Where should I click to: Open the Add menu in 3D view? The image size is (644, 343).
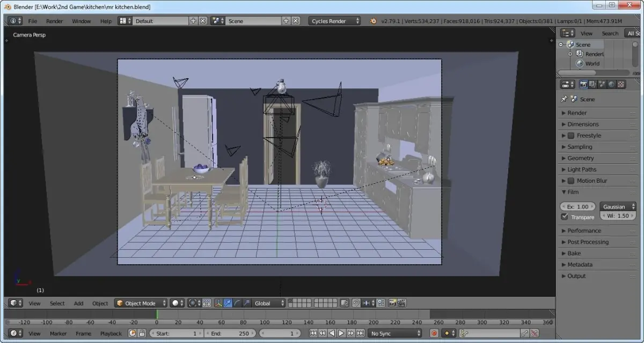79,303
